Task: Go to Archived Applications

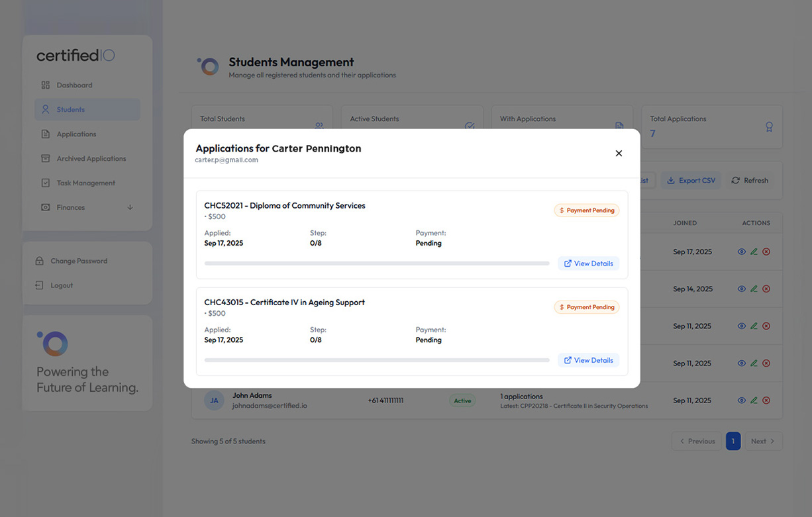Action: coord(91,159)
